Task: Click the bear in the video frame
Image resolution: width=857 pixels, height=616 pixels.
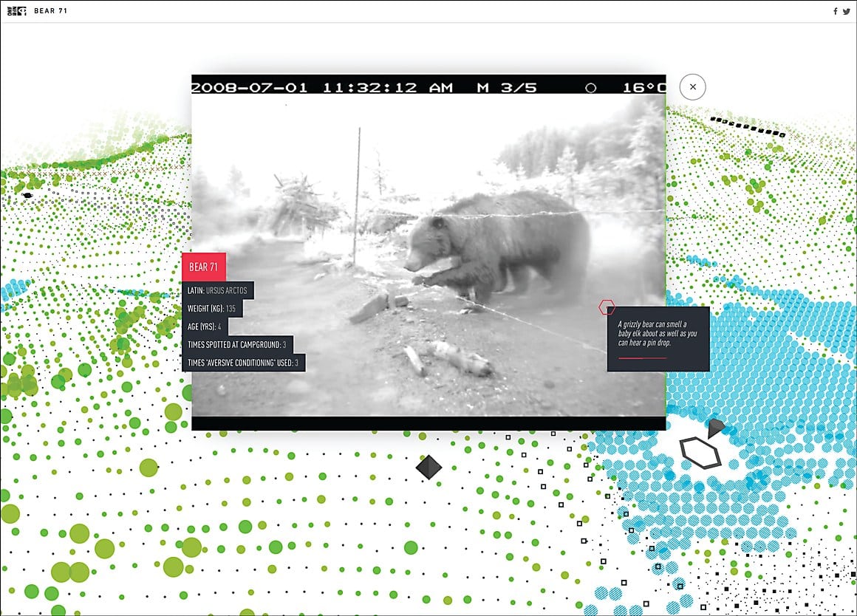Action: click(495, 244)
